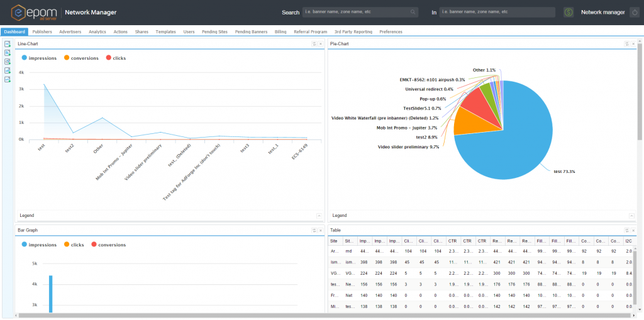Open the green dollar balance icon
The width and height of the screenshot is (644, 320).
[569, 13]
